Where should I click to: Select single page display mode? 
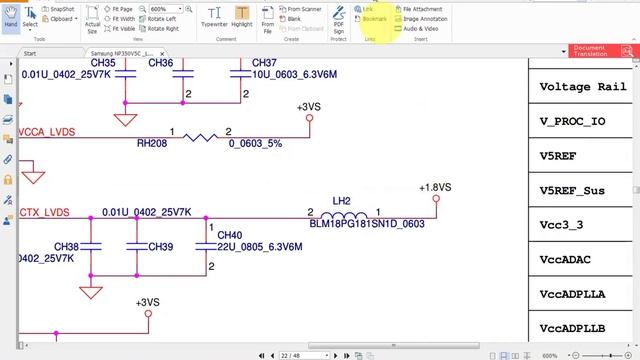pyautogui.click(x=493, y=356)
